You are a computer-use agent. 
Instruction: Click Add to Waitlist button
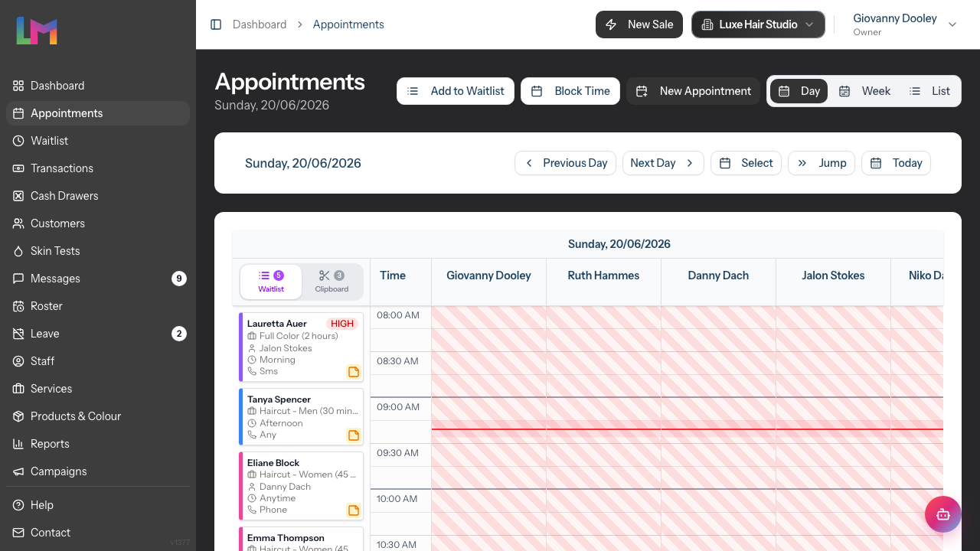[x=456, y=91]
